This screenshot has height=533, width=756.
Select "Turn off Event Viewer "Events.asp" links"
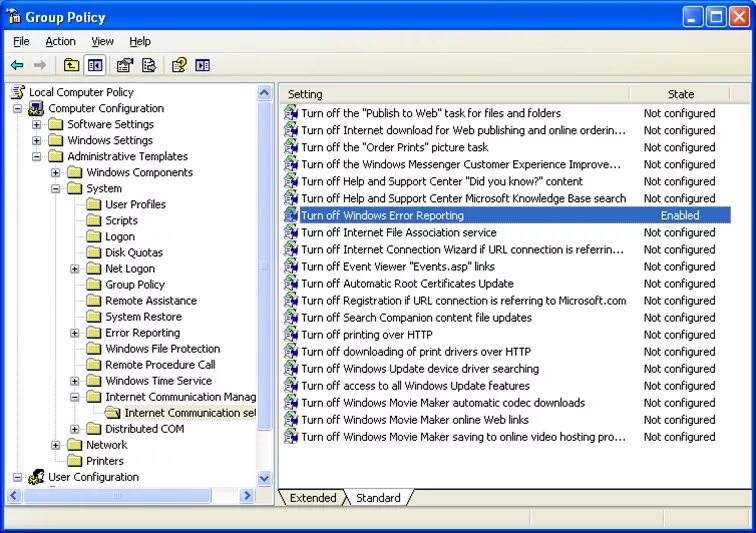pyautogui.click(x=398, y=266)
